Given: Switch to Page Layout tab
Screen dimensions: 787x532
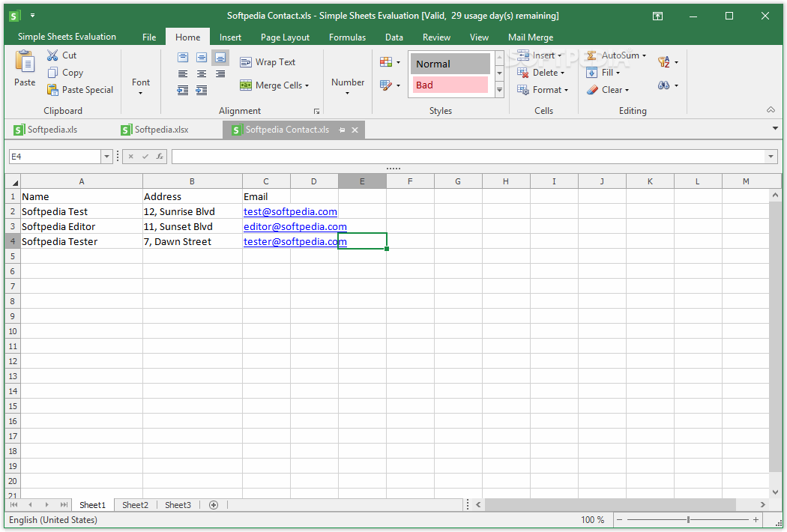Looking at the screenshot, I should 285,37.
